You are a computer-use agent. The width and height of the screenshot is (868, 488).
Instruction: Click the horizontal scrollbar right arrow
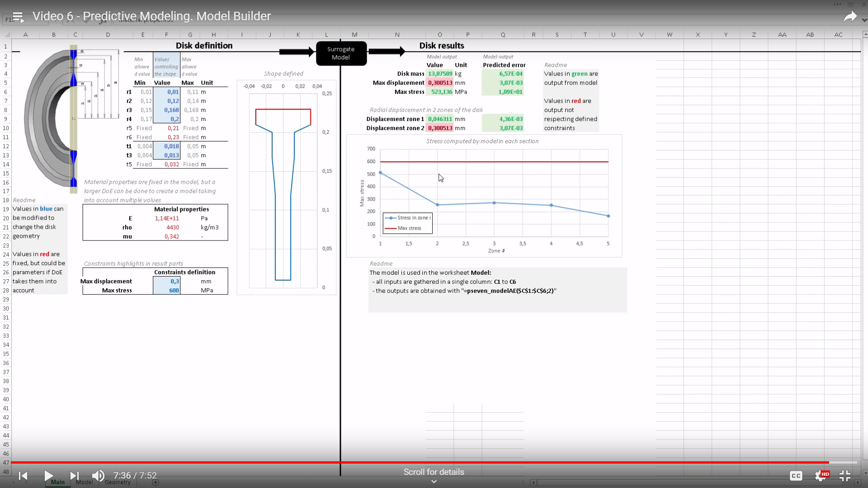click(858, 483)
